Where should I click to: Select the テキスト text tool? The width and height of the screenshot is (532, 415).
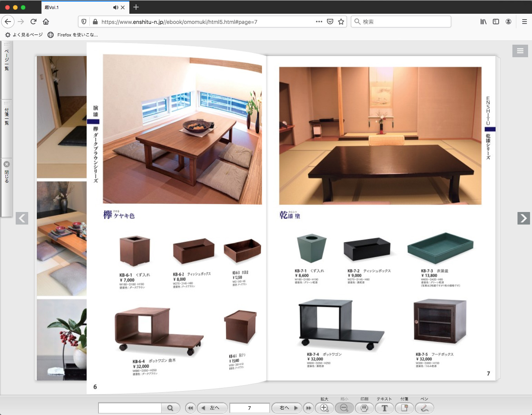(384, 408)
